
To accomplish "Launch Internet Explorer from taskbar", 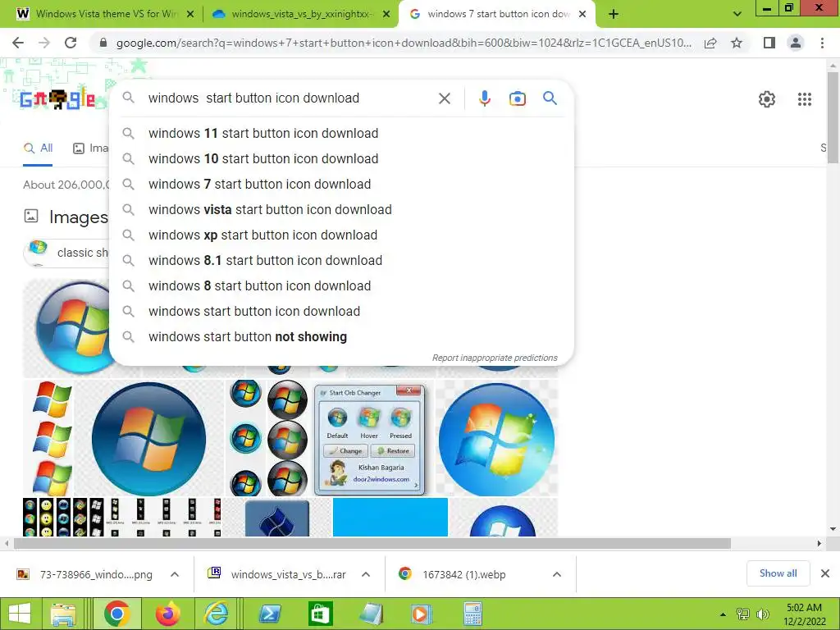I will click(217, 614).
